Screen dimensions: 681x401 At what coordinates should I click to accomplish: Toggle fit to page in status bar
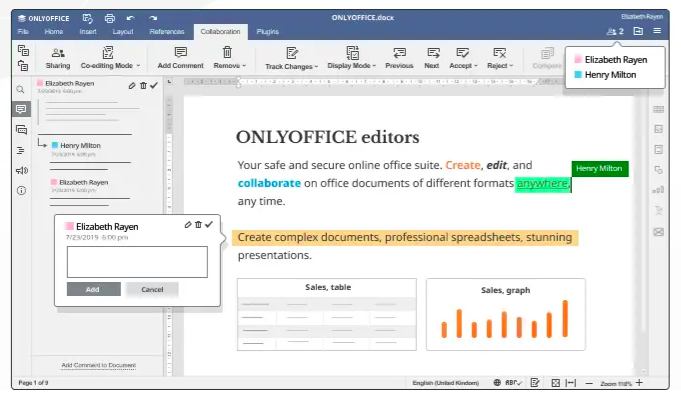[555, 383]
